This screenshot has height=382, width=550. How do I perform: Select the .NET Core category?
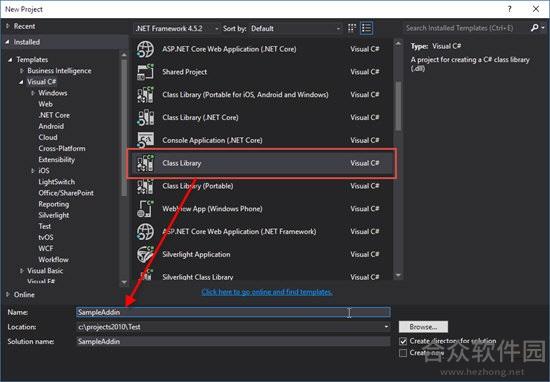click(x=54, y=115)
